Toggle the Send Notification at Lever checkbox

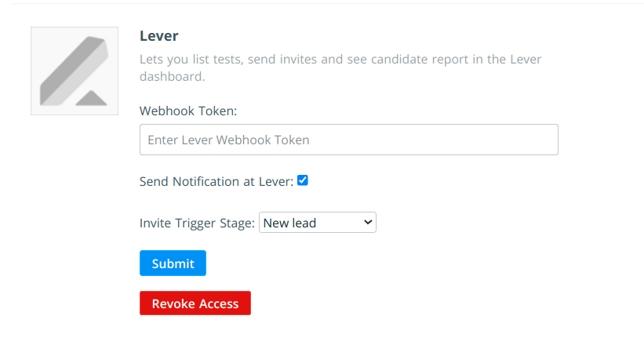[x=303, y=180]
